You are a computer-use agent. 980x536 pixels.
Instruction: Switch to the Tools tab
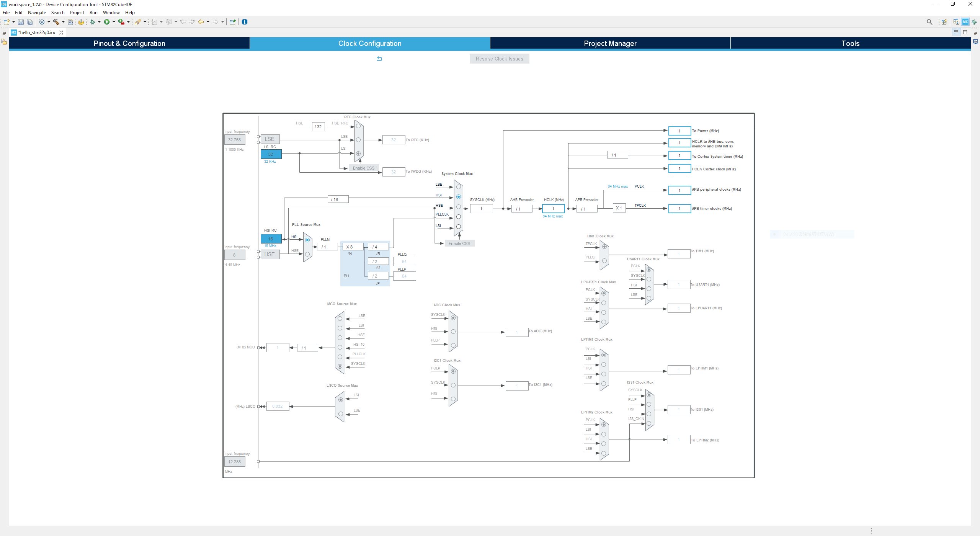click(851, 43)
